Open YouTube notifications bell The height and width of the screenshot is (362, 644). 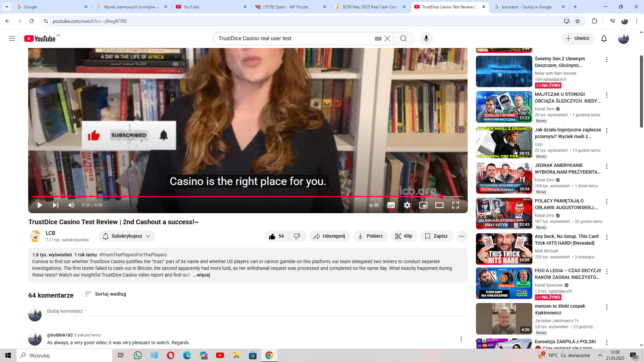tap(604, 39)
